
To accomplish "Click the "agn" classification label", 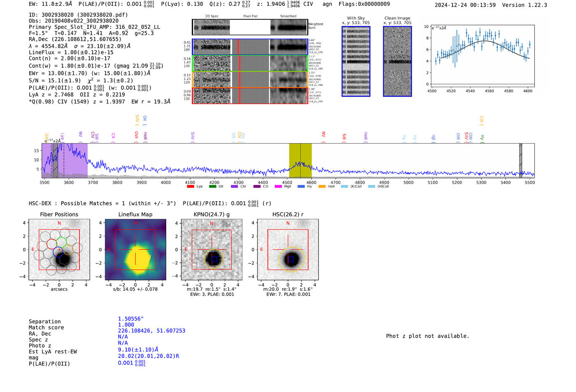I will point(327,4).
